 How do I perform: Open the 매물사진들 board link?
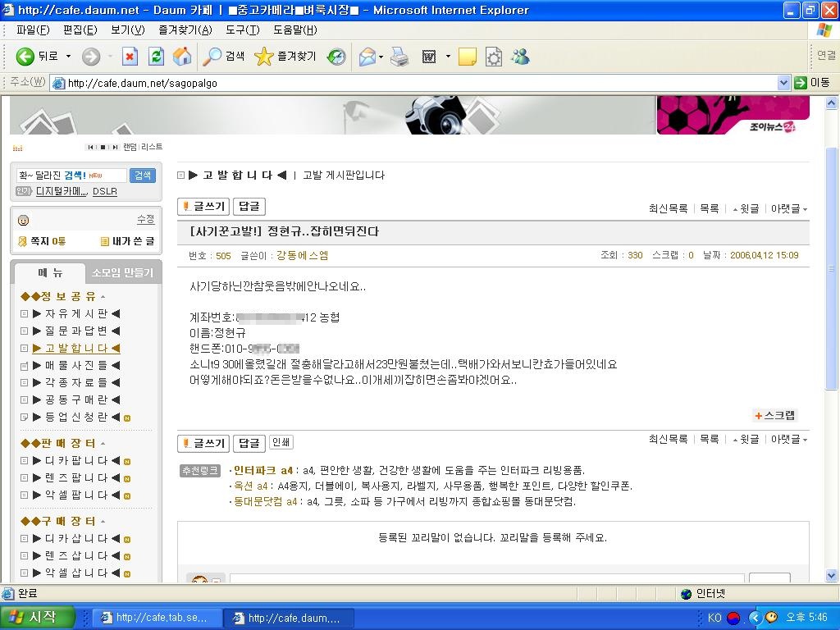click(76, 365)
